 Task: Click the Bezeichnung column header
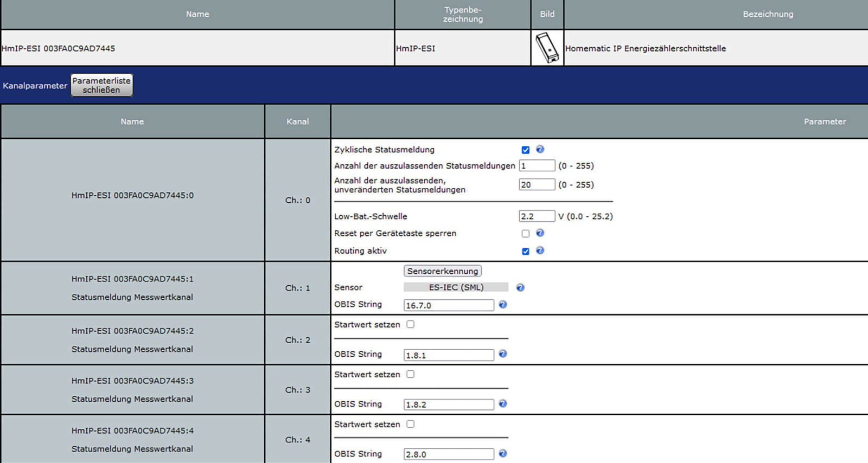pos(768,14)
